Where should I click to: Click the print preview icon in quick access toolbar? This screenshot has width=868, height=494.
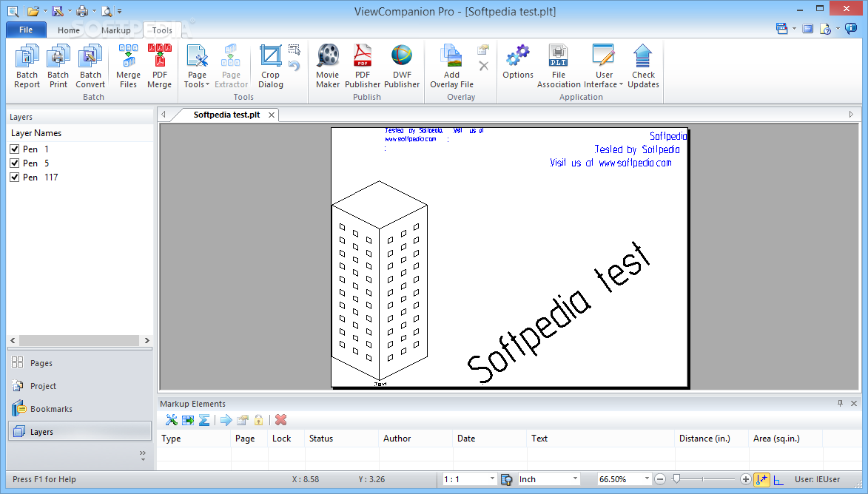pyautogui.click(x=107, y=10)
